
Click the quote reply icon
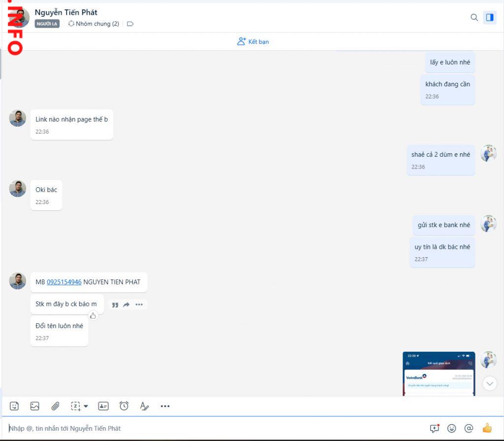coord(115,305)
